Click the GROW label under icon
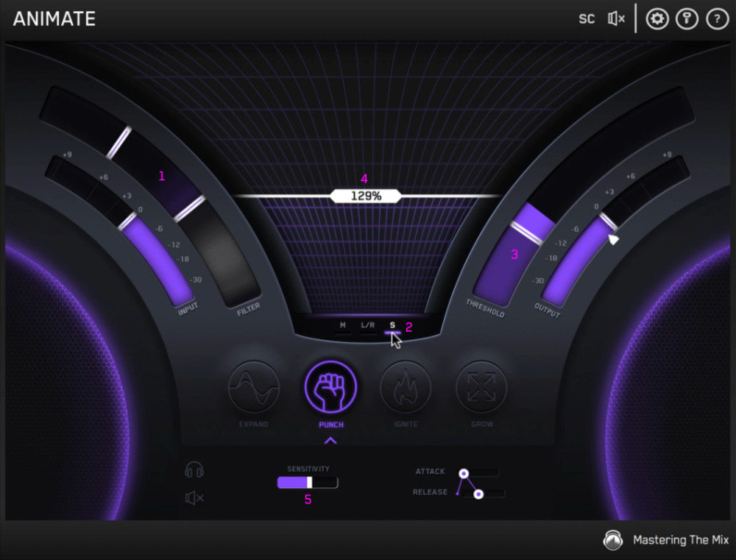Viewport: 736px width, 560px height. pos(482,424)
